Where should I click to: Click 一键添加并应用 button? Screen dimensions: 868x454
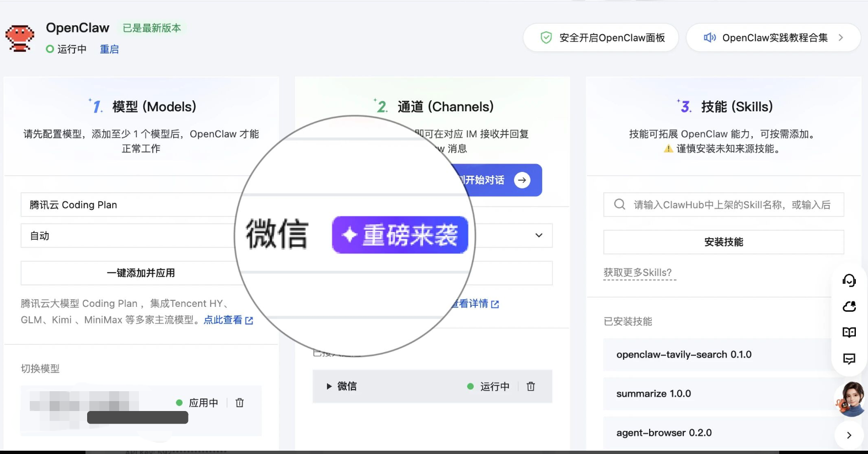[x=141, y=273]
